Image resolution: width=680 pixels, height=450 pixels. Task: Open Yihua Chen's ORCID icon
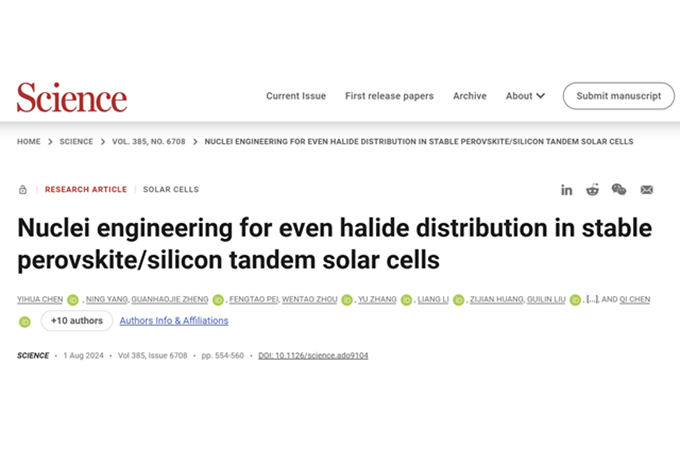(72, 299)
